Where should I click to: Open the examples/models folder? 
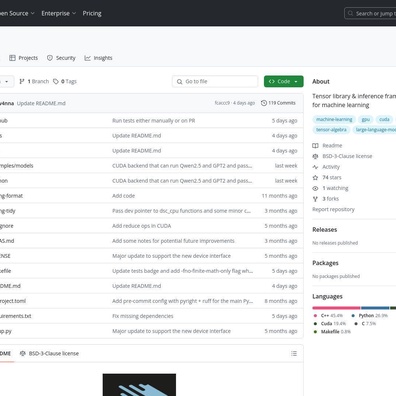point(17,166)
